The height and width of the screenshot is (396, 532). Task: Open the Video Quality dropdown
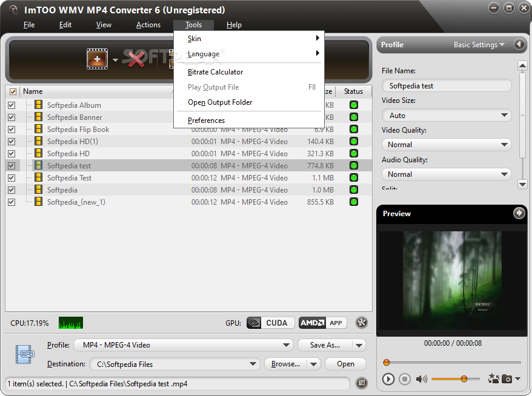coord(447,145)
